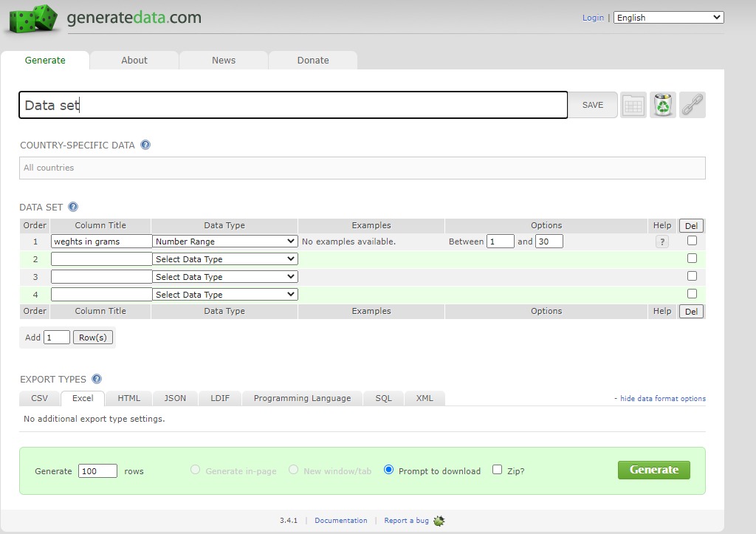
Task: Click the generatedata.com site title
Action: tap(134, 18)
